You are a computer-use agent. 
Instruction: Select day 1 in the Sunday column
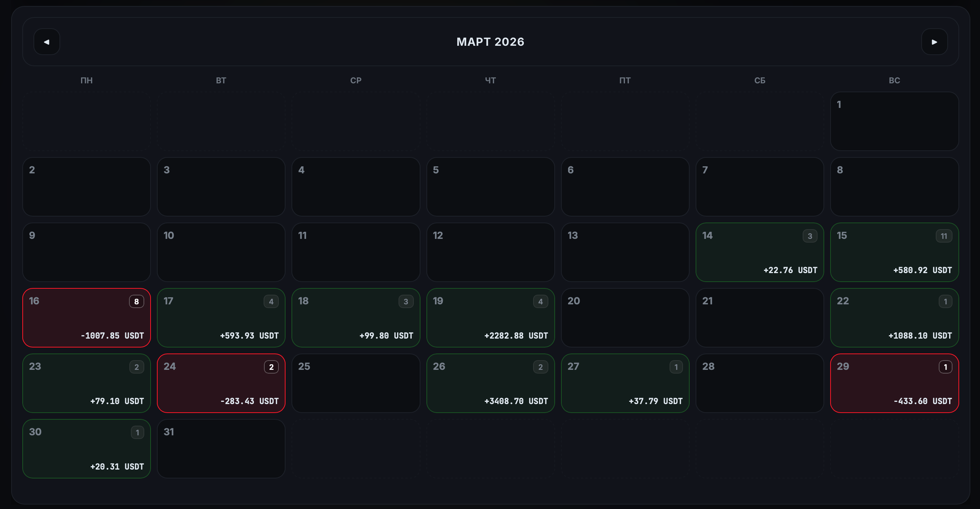coord(894,121)
